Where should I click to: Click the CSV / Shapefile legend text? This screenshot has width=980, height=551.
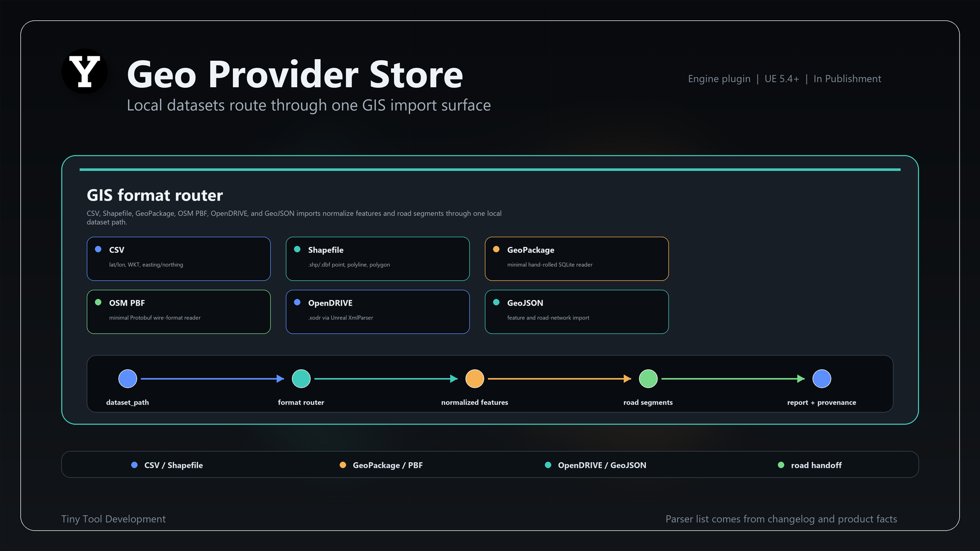(x=174, y=465)
